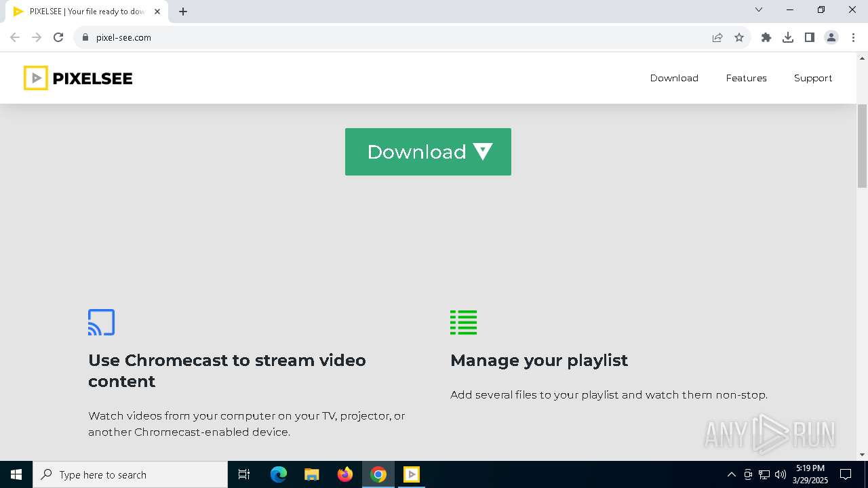868x488 pixels.
Task: Launch Microsoft Edge from taskbar
Action: tap(279, 474)
